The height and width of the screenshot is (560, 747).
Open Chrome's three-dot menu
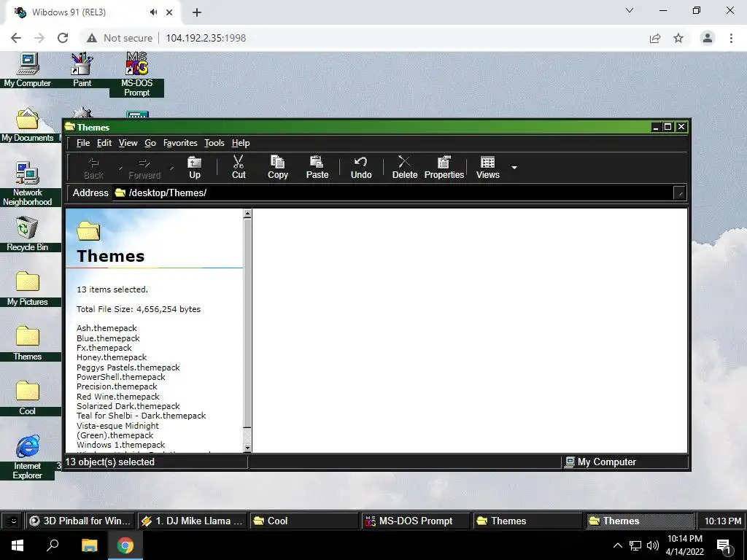pyautogui.click(x=731, y=38)
